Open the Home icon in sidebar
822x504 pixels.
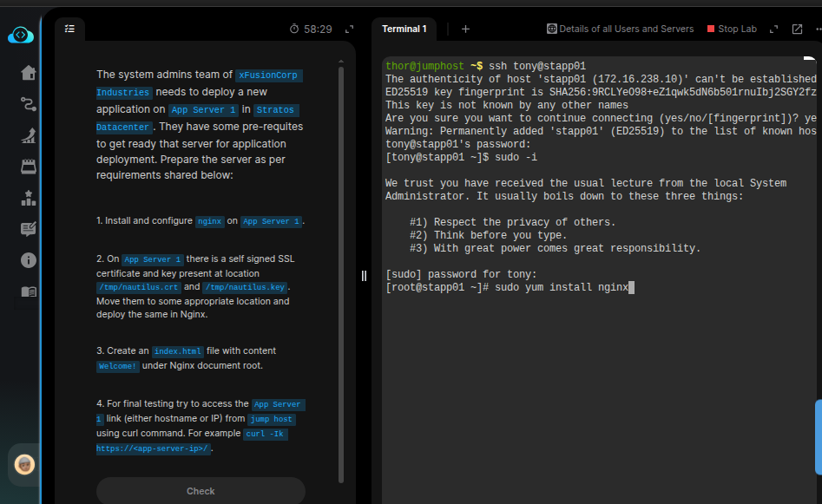click(28, 72)
